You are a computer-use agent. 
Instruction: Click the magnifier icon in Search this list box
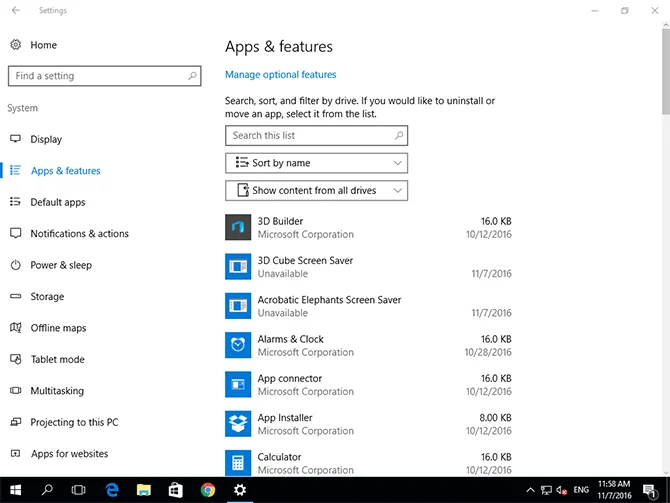399,135
